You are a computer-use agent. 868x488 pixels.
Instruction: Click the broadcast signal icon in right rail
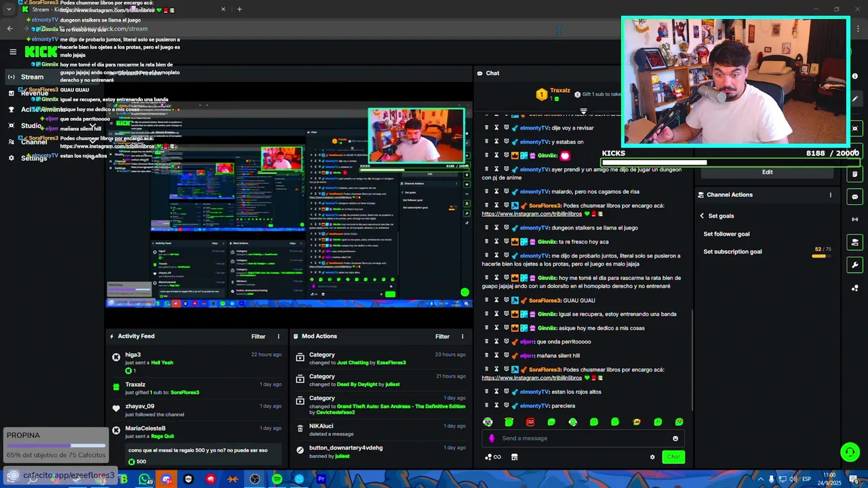click(x=855, y=219)
